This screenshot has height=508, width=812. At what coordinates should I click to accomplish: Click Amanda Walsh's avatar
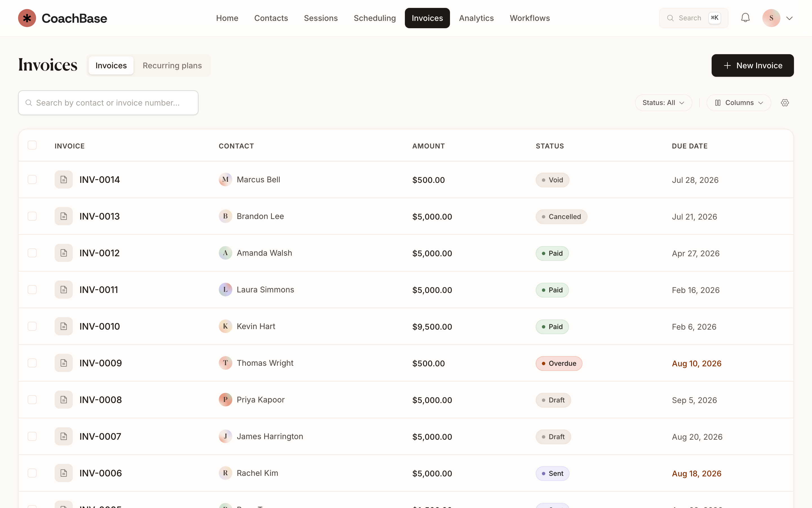226,253
